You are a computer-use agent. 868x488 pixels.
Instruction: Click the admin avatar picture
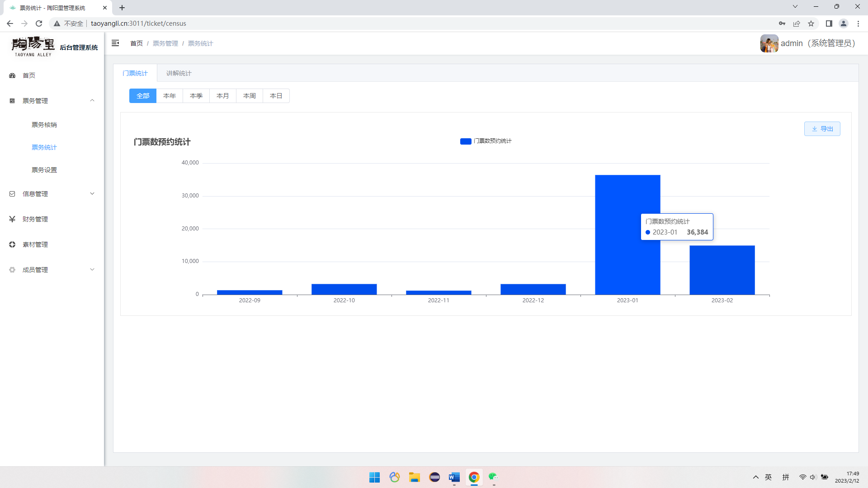pyautogui.click(x=769, y=43)
